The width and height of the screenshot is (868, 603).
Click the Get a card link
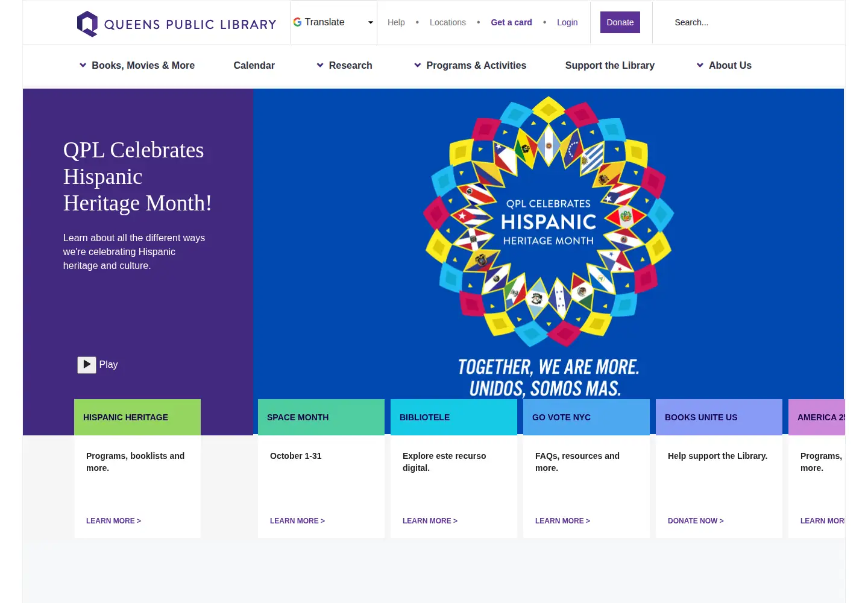click(x=511, y=22)
